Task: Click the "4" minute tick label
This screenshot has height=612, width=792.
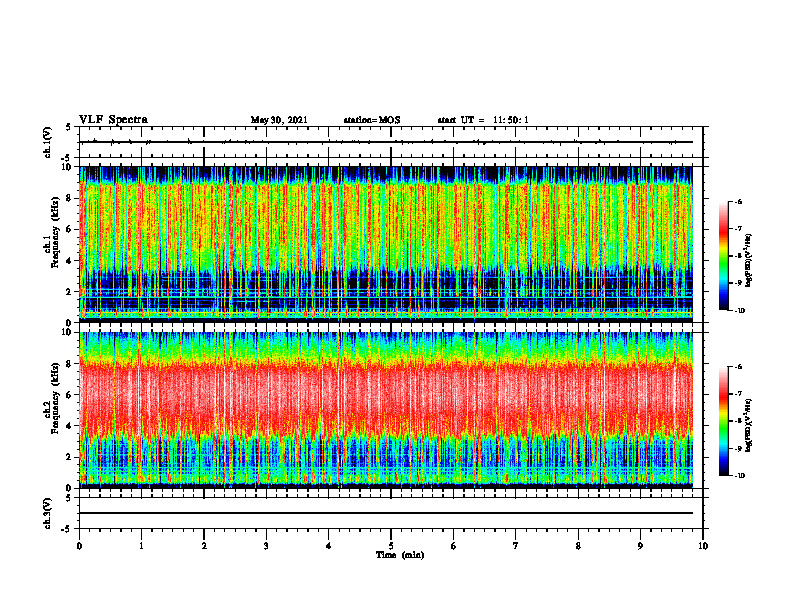Action: click(329, 546)
